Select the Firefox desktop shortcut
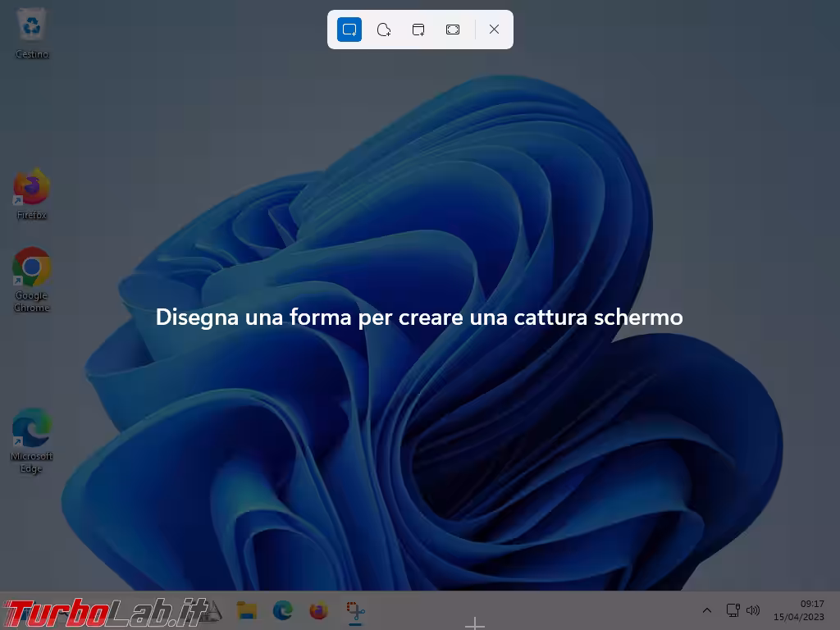 click(x=32, y=189)
